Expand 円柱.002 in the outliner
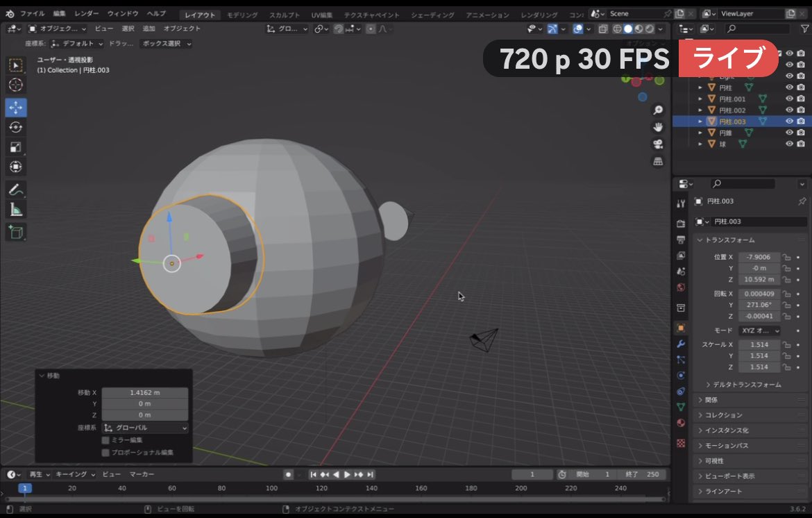812x518 pixels. (x=700, y=110)
